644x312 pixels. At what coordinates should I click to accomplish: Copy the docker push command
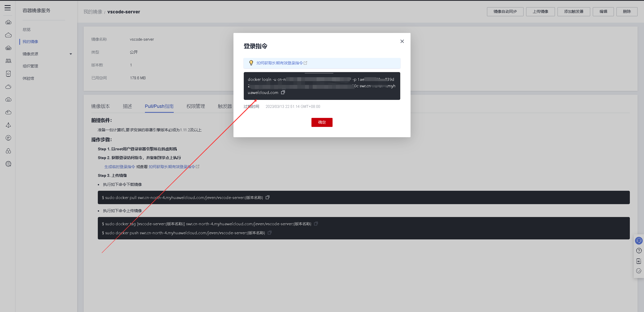[x=269, y=233]
